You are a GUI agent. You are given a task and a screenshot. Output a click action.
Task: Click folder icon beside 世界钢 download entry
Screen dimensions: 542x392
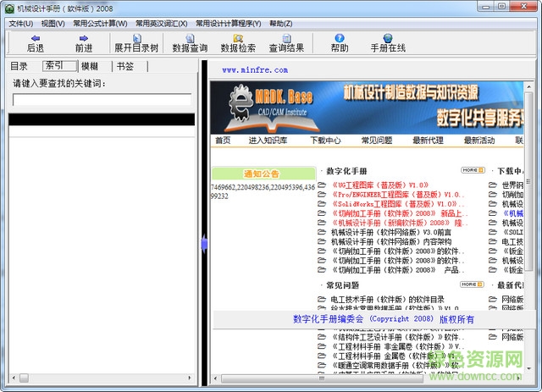(493, 185)
